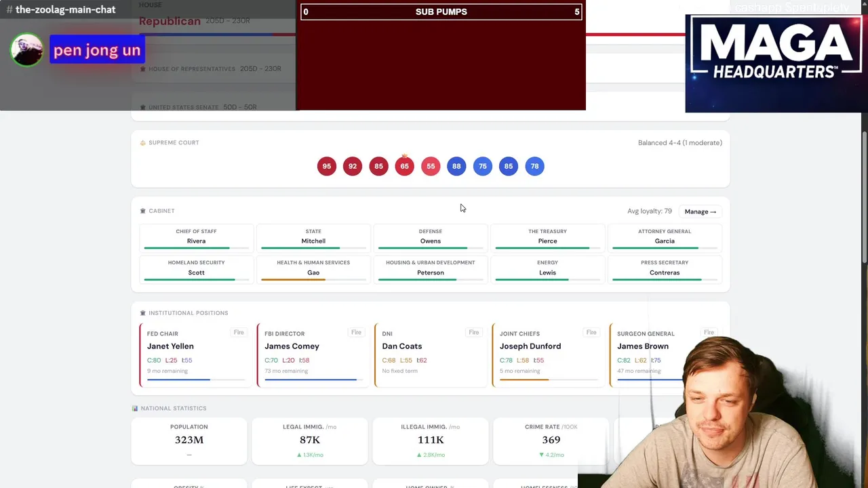Image resolution: width=868 pixels, height=488 pixels.
Task: Click the James Brown name
Action: coord(643,346)
